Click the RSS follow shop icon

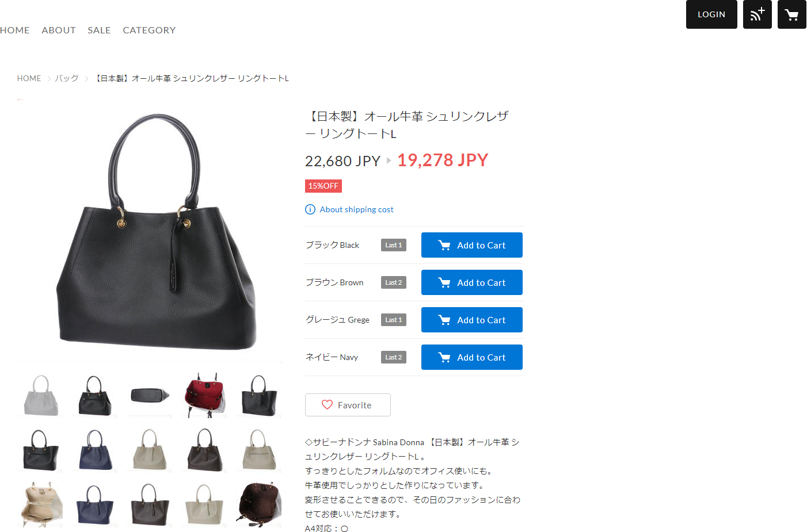coord(757,14)
